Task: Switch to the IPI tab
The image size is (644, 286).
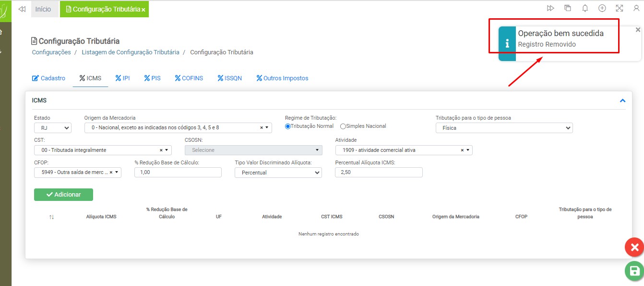Action: (122, 78)
